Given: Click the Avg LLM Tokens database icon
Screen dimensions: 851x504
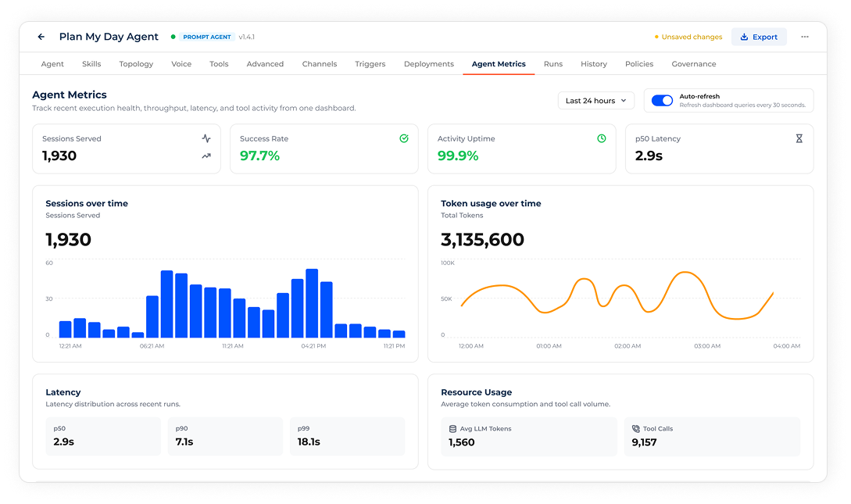Looking at the screenshot, I should [x=452, y=428].
